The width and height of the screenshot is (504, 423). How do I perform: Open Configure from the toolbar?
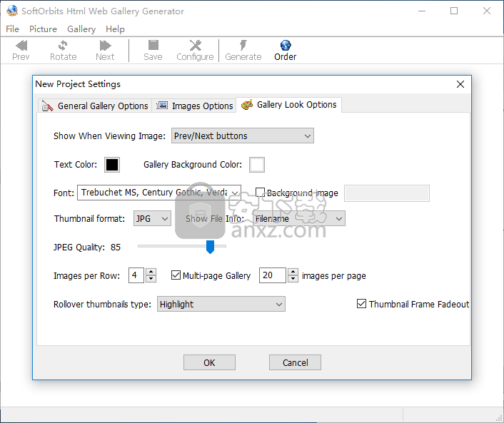point(195,50)
